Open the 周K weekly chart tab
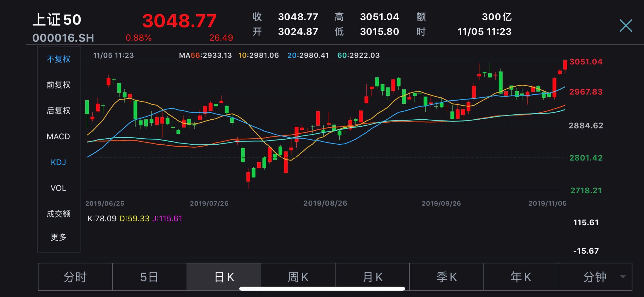The height and width of the screenshot is (297, 644). point(298,277)
